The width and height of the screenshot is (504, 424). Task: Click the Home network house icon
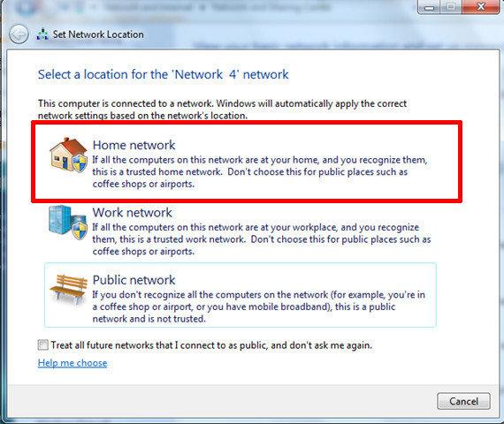68,155
